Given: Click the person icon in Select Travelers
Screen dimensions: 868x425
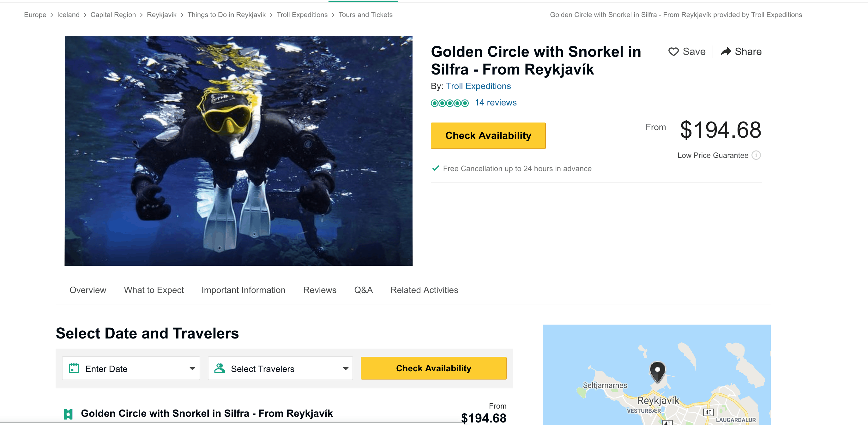Looking at the screenshot, I should (x=219, y=368).
